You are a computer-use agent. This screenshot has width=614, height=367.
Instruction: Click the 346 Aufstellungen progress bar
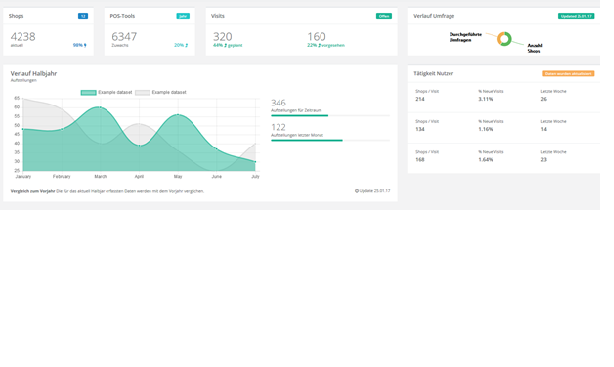coord(330,116)
